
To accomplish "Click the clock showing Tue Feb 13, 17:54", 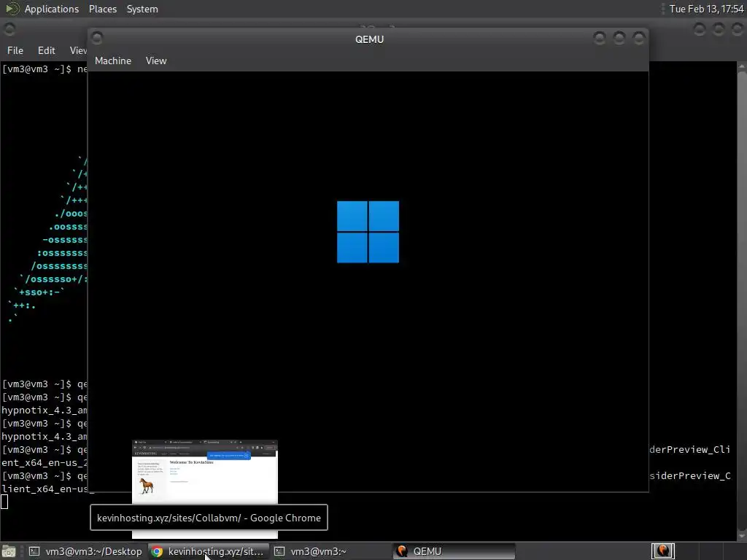I will click(x=706, y=9).
